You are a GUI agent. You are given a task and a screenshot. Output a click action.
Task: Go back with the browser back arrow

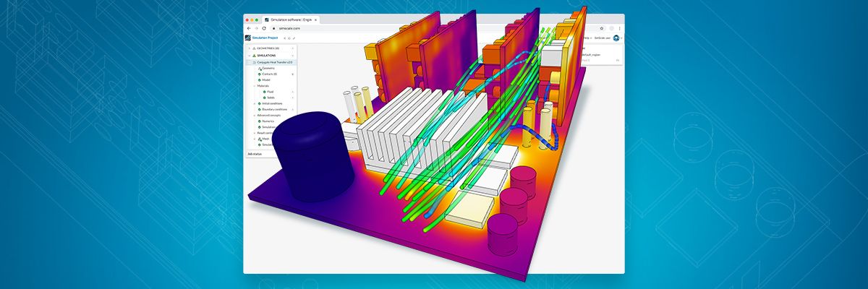point(249,28)
